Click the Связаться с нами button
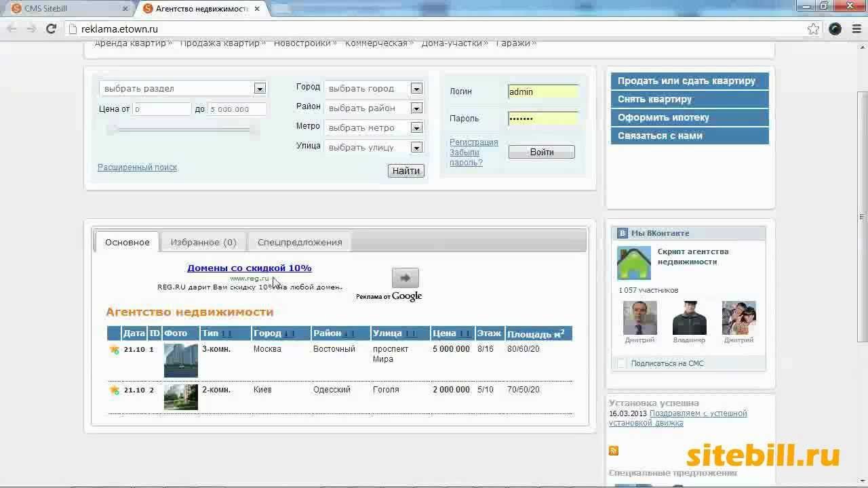This screenshot has height=488, width=868. pyautogui.click(x=690, y=136)
